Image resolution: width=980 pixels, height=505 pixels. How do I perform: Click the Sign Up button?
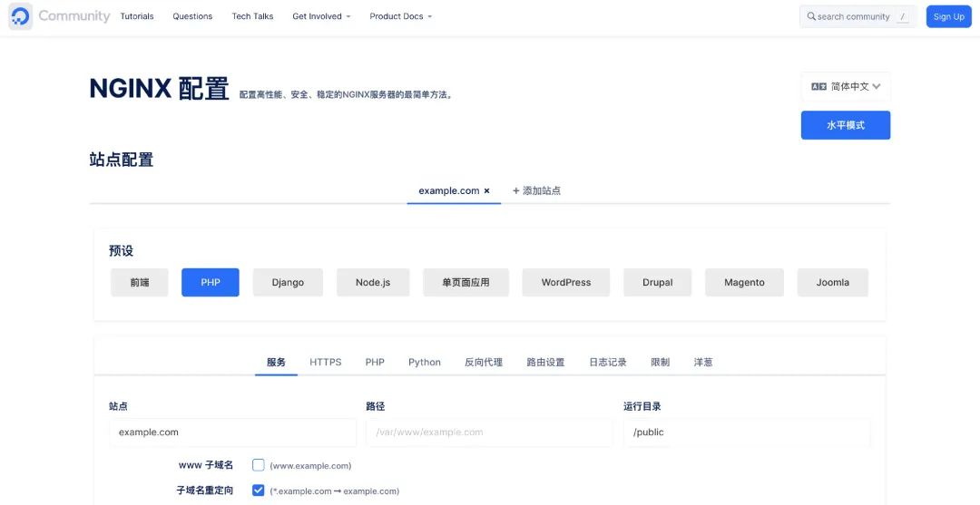[x=949, y=17]
